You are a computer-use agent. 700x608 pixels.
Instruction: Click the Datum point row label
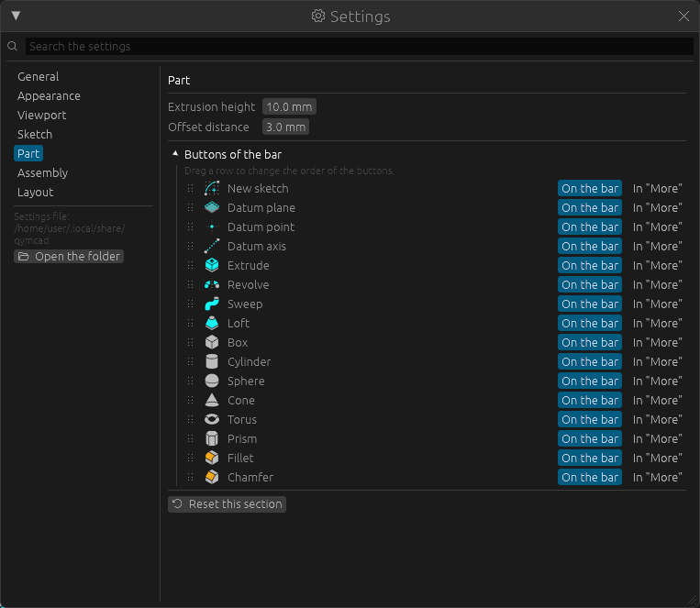261,227
